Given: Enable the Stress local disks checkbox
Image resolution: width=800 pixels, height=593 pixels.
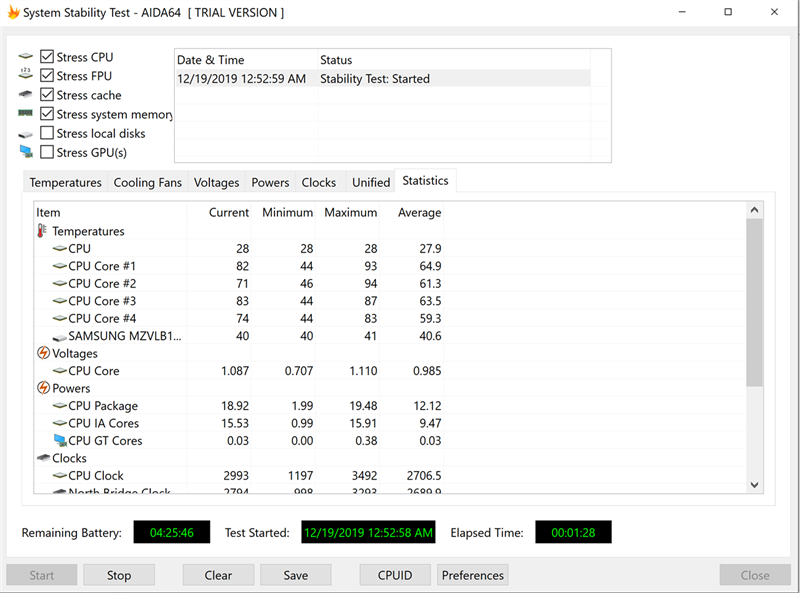Looking at the screenshot, I should pos(47,133).
